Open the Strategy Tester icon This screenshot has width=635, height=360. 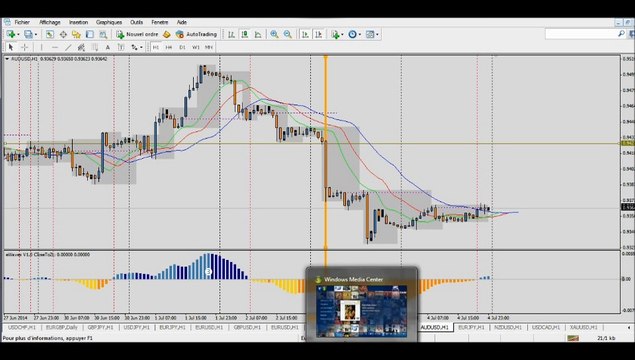click(103, 34)
